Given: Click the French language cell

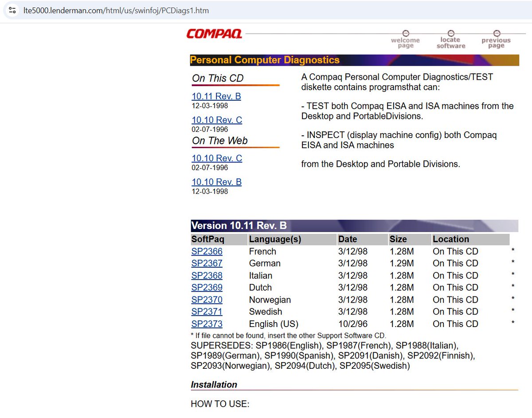Looking at the screenshot, I should [262, 251].
